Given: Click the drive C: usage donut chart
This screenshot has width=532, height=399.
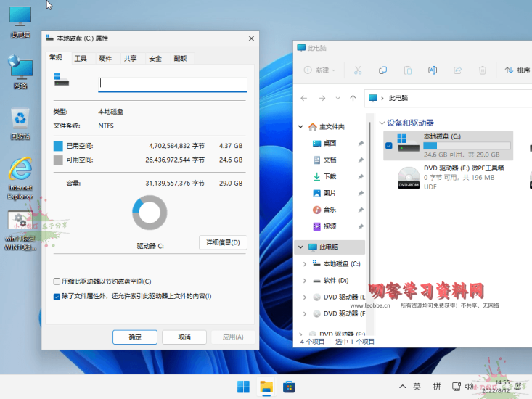Looking at the screenshot, I should point(150,213).
